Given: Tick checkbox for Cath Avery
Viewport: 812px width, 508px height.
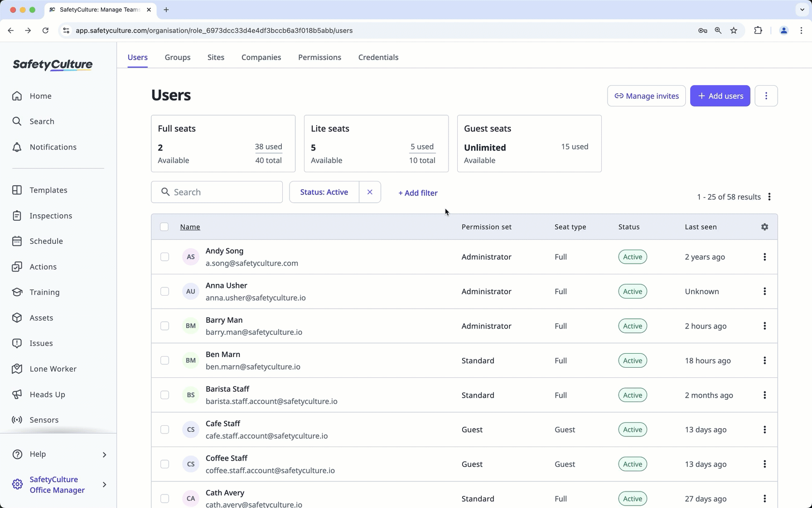Looking at the screenshot, I should tap(165, 499).
